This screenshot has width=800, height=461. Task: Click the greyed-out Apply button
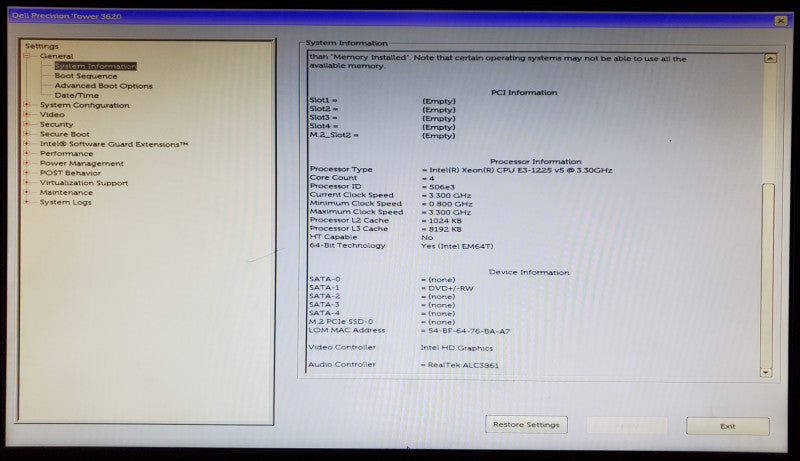tap(627, 425)
